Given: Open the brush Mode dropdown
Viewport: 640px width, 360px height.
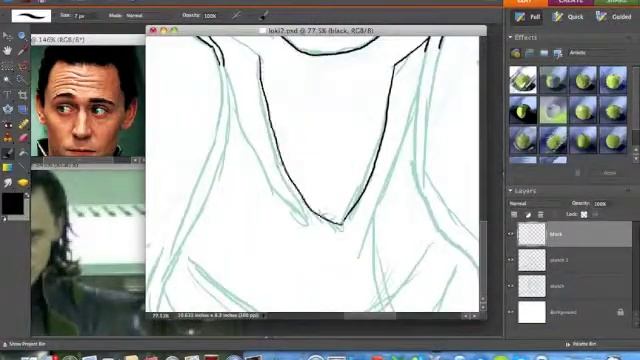Looking at the screenshot, I should 147,16.
